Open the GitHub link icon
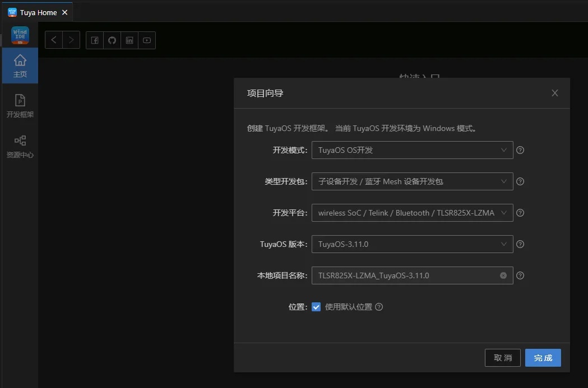This screenshot has height=388, width=588. click(x=112, y=40)
